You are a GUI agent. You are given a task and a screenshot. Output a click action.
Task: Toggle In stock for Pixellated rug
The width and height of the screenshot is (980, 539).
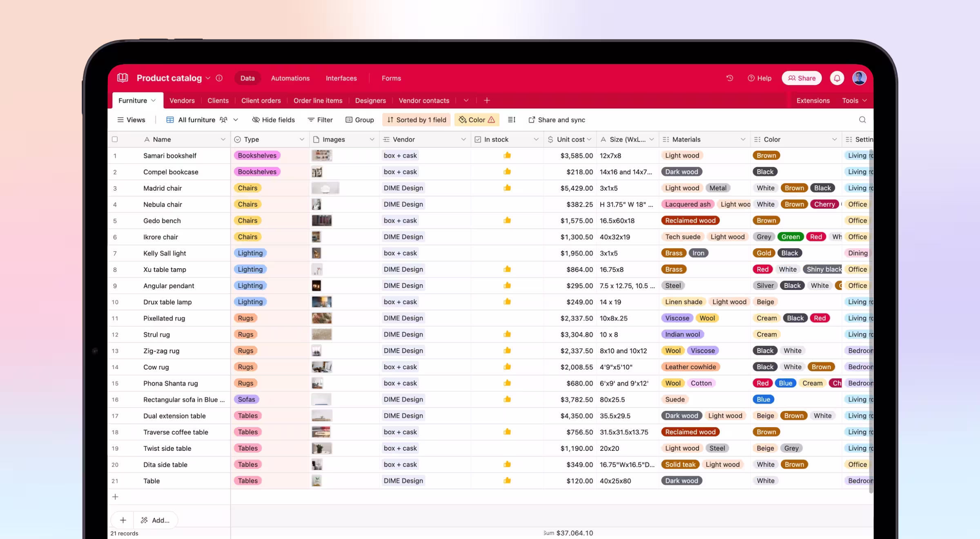coord(507,318)
